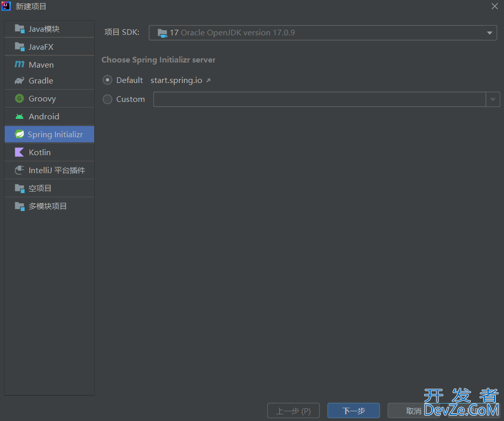Image resolution: width=504 pixels, height=421 pixels.
Task: Open the start.spring.io link
Action: pos(177,80)
